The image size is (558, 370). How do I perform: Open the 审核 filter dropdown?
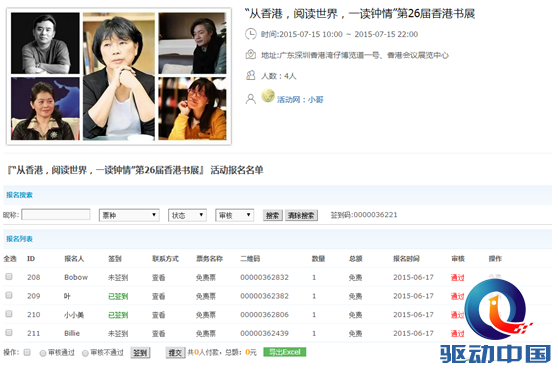235,215
